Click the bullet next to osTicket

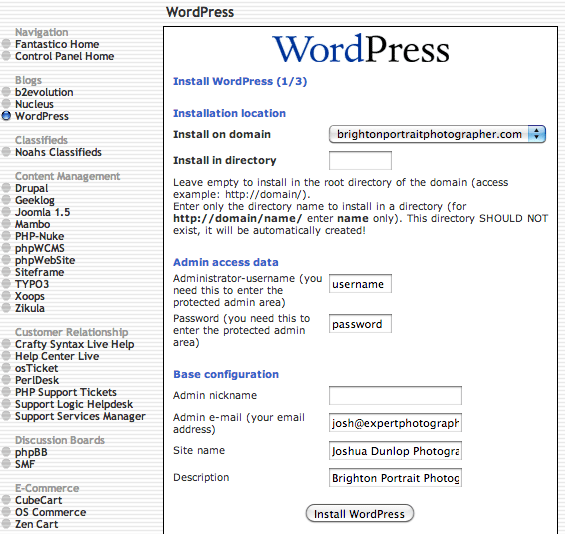pos(6,368)
